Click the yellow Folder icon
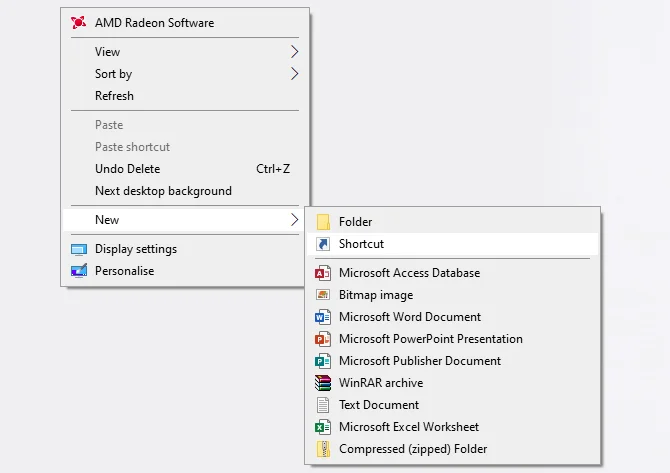Image resolution: width=670 pixels, height=473 pixels. click(323, 222)
